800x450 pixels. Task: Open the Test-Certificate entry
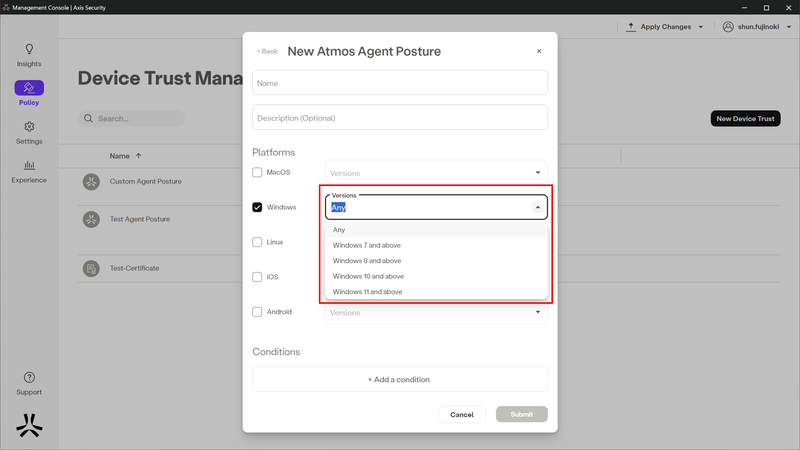(x=134, y=268)
